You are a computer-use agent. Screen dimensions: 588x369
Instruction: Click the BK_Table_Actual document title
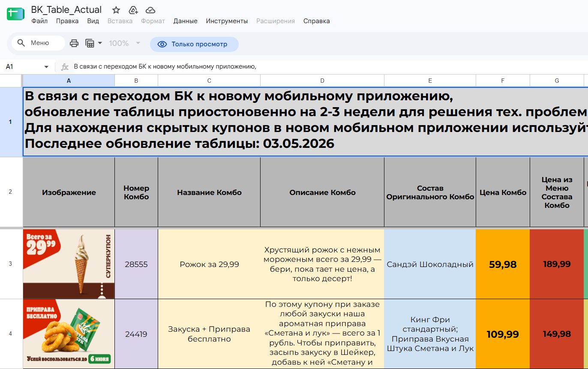(66, 10)
